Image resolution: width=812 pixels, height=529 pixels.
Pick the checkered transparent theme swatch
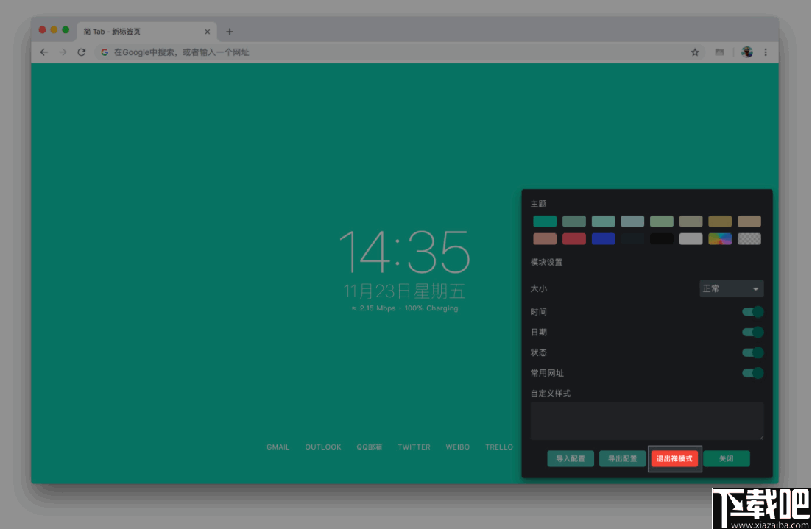(x=749, y=238)
